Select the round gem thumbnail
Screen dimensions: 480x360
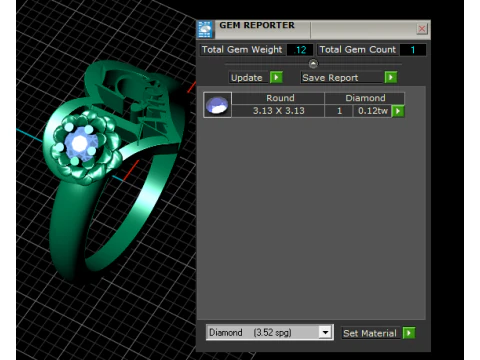tap(217, 105)
